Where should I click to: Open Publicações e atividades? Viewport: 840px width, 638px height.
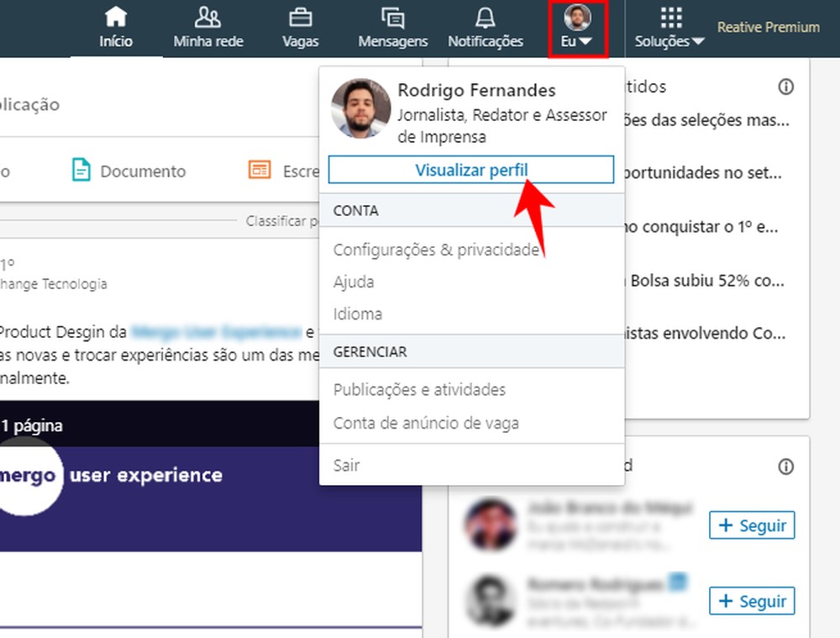(421, 390)
